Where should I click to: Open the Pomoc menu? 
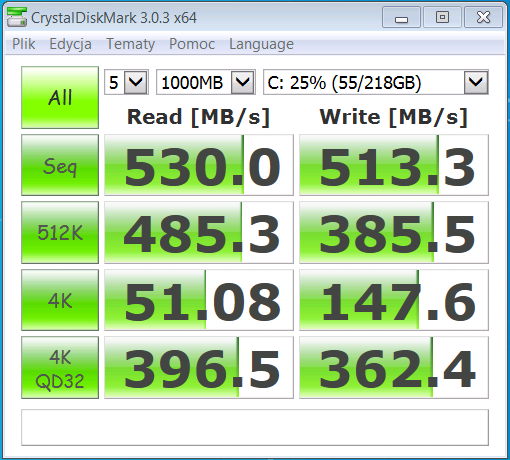(192, 44)
